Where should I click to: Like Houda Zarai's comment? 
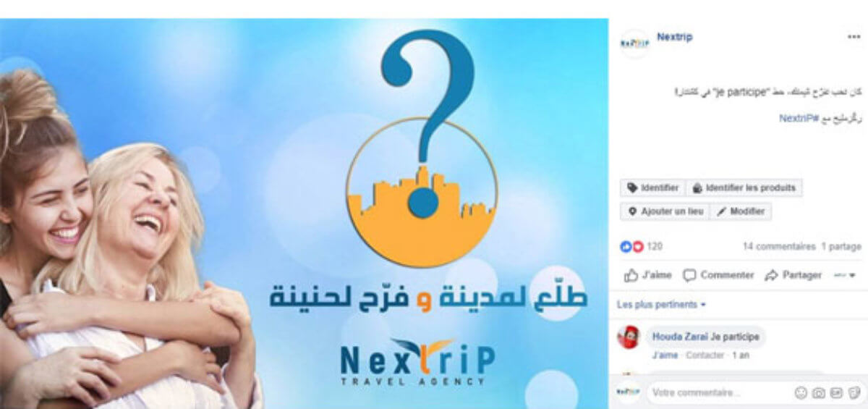(x=665, y=355)
